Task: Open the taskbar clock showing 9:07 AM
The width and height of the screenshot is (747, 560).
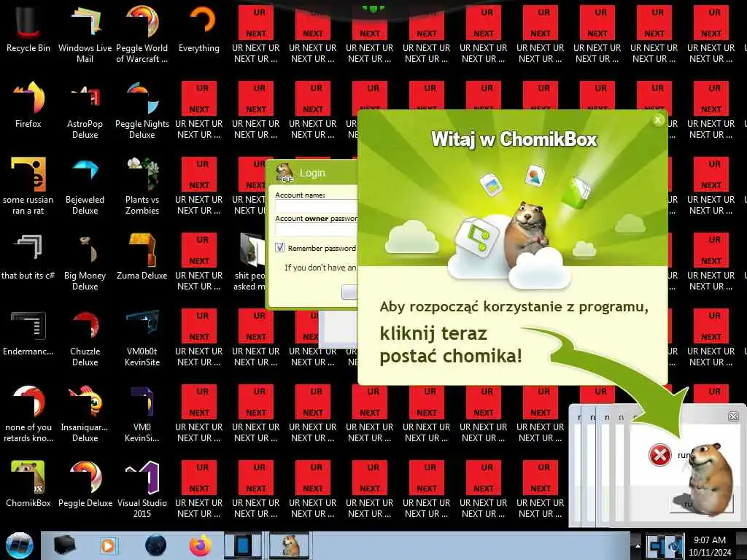Action: pos(709,545)
